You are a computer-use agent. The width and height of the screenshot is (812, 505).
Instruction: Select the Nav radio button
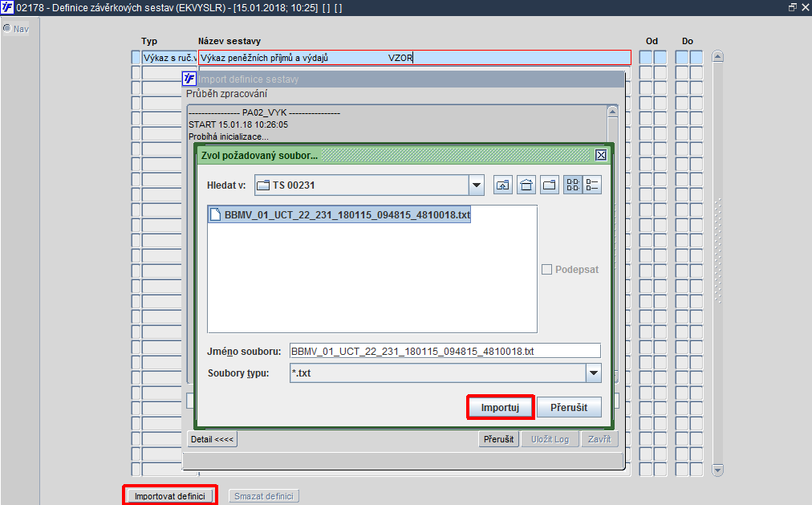pos(7,28)
